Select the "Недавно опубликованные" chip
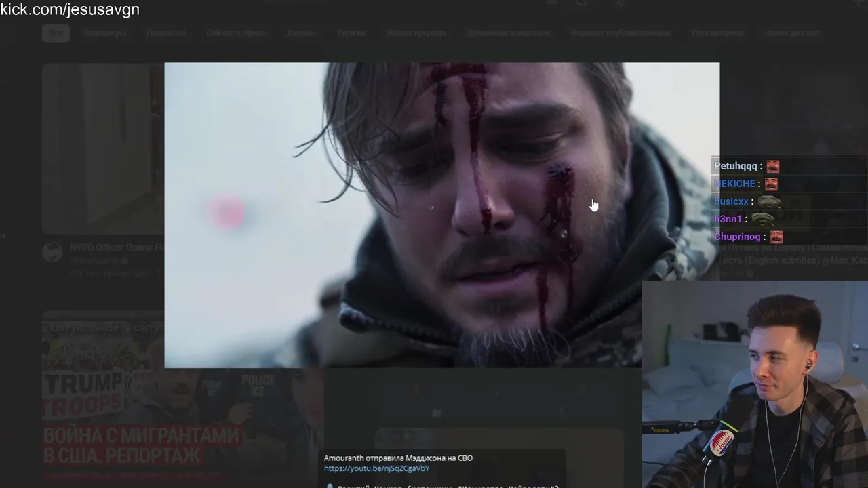The height and width of the screenshot is (488, 868). tap(620, 33)
